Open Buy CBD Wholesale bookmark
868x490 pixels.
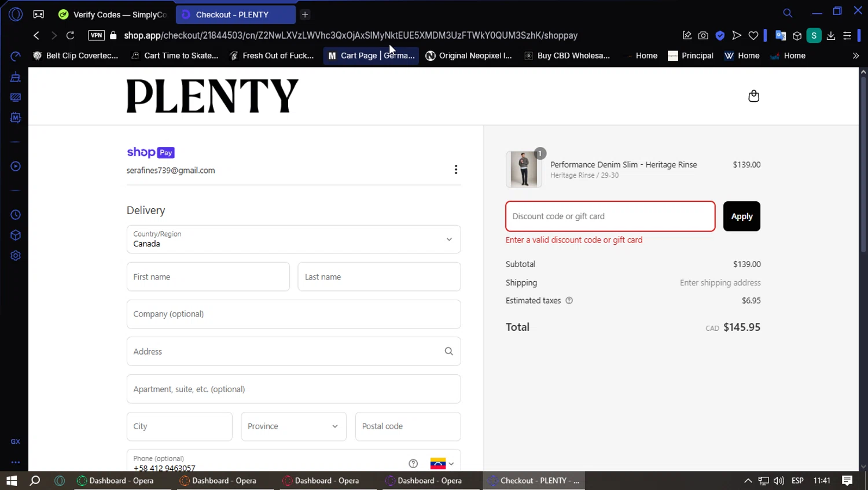tap(567, 56)
